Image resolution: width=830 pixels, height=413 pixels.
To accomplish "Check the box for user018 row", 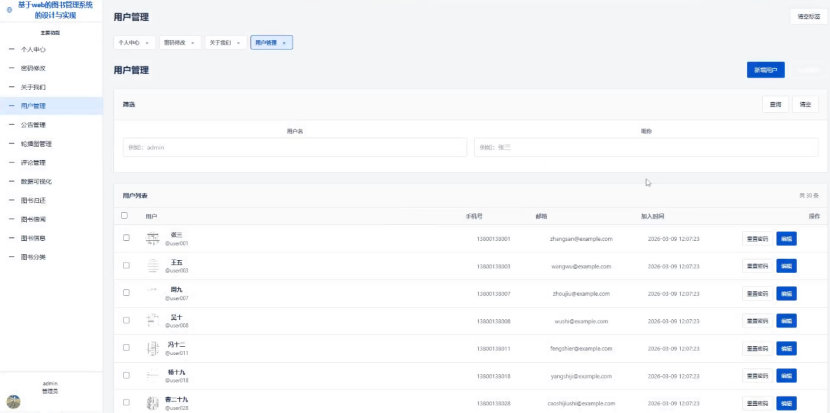I will [126, 375].
